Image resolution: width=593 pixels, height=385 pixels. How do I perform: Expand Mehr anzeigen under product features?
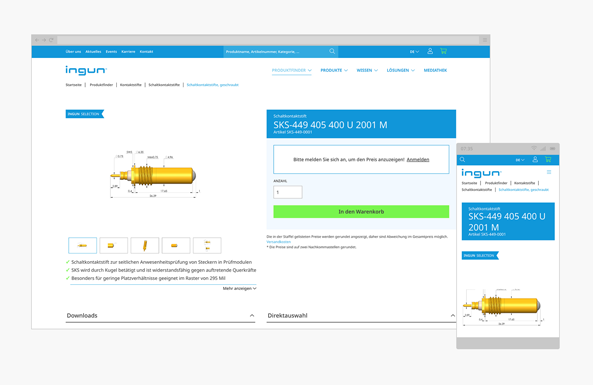point(239,289)
